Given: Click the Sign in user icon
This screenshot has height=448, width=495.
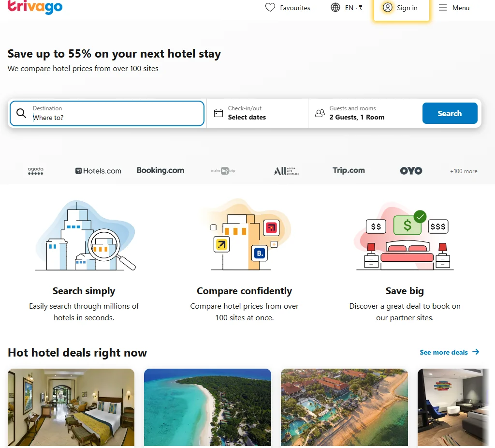Looking at the screenshot, I should [387, 8].
